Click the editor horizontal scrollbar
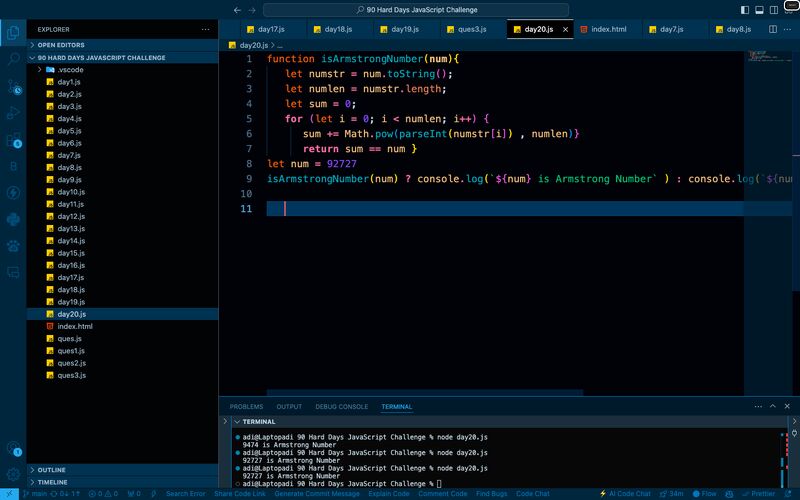 [x=424, y=393]
